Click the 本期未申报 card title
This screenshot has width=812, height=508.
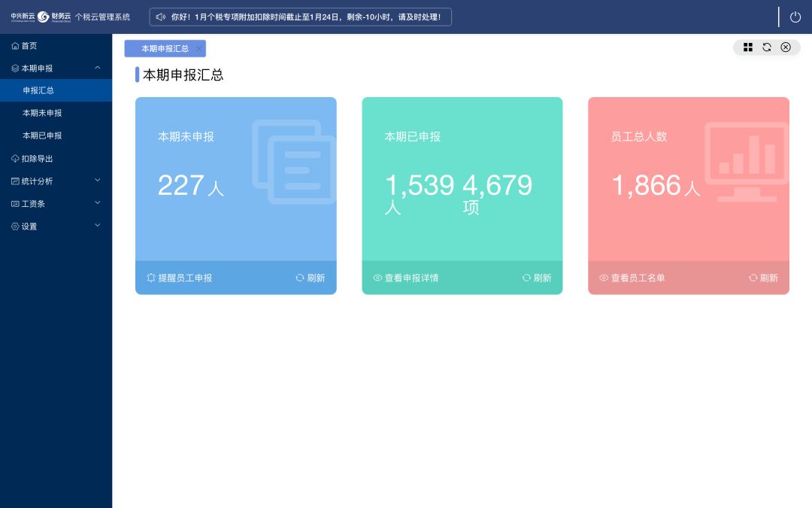[186, 137]
